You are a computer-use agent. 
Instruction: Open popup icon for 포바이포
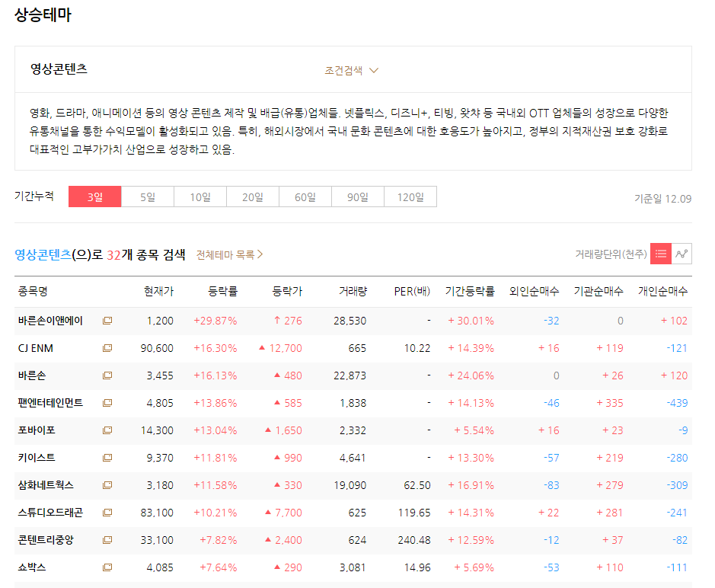[x=107, y=430]
